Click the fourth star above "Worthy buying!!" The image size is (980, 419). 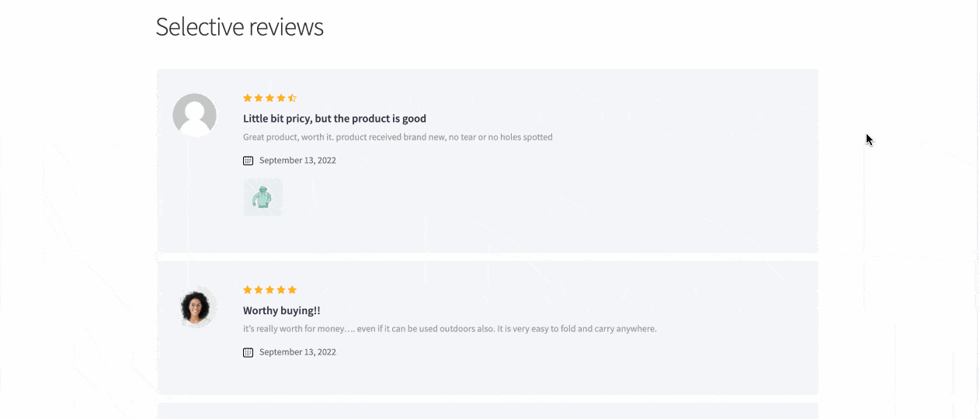pyautogui.click(x=281, y=290)
